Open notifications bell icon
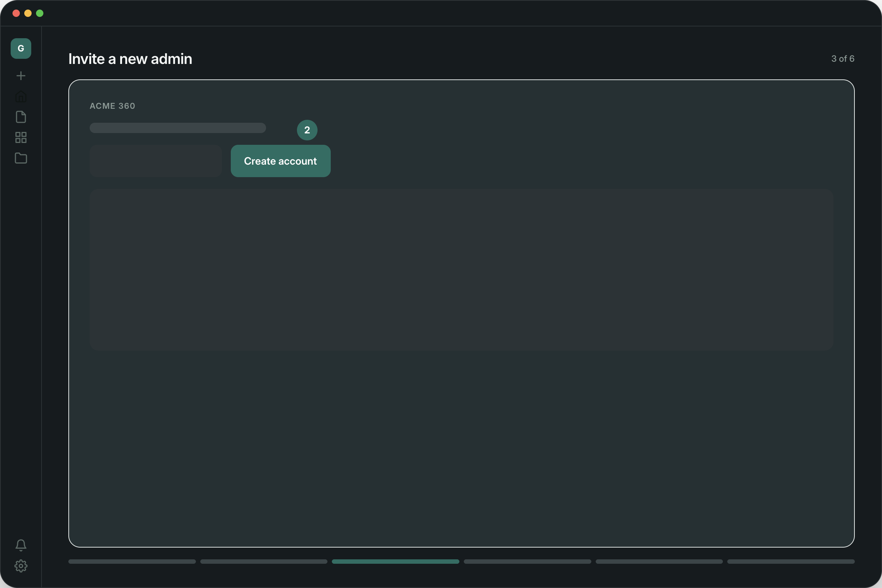 21,545
